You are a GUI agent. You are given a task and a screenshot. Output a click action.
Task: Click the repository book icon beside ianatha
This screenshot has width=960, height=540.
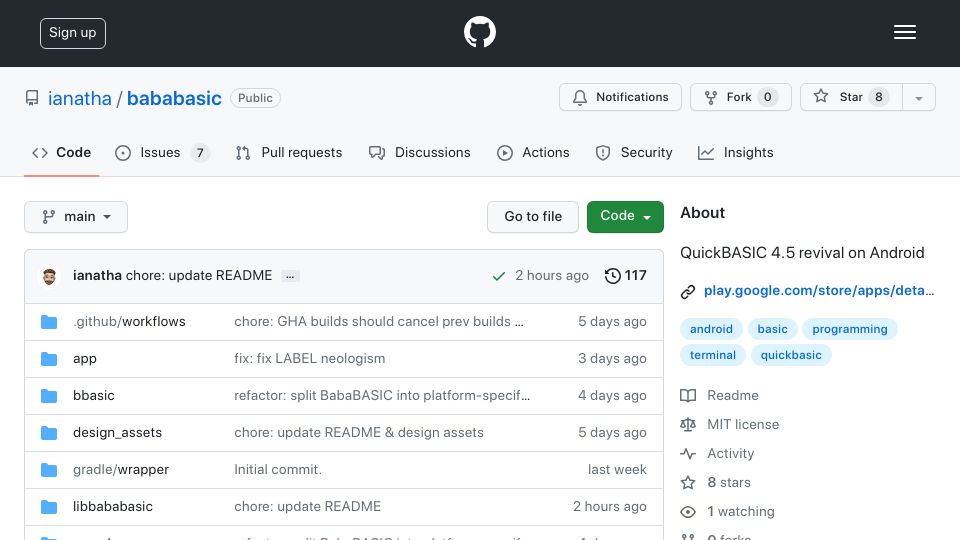point(32,98)
